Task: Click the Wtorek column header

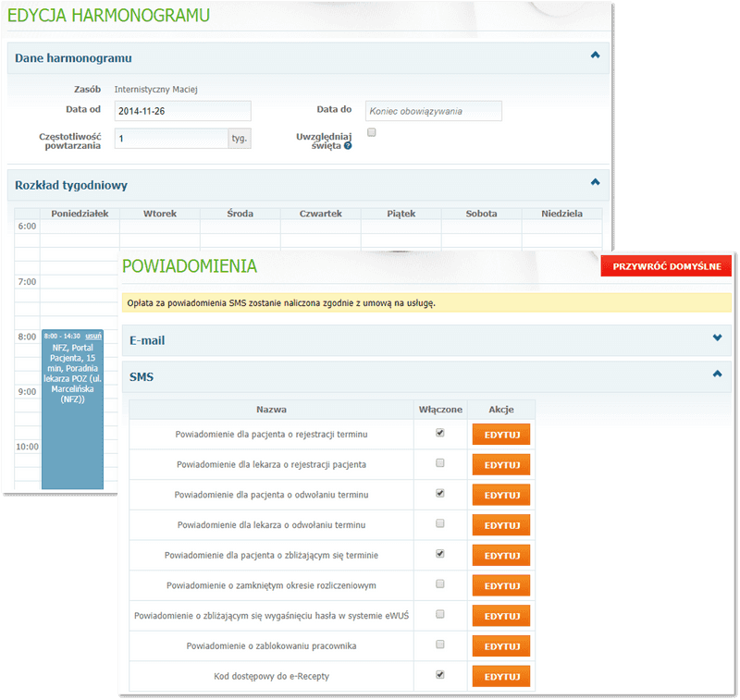Action: pyautogui.click(x=160, y=214)
